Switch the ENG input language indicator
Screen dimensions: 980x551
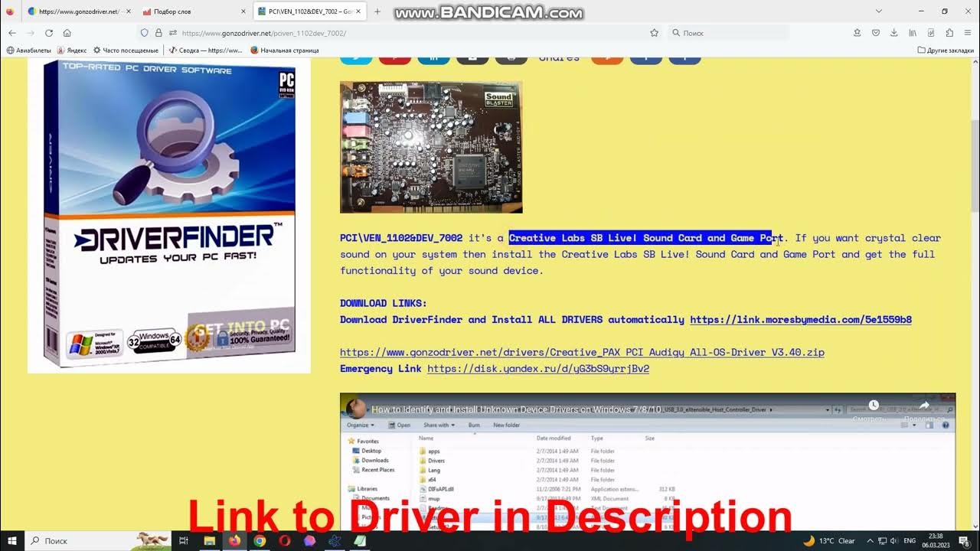pos(910,540)
